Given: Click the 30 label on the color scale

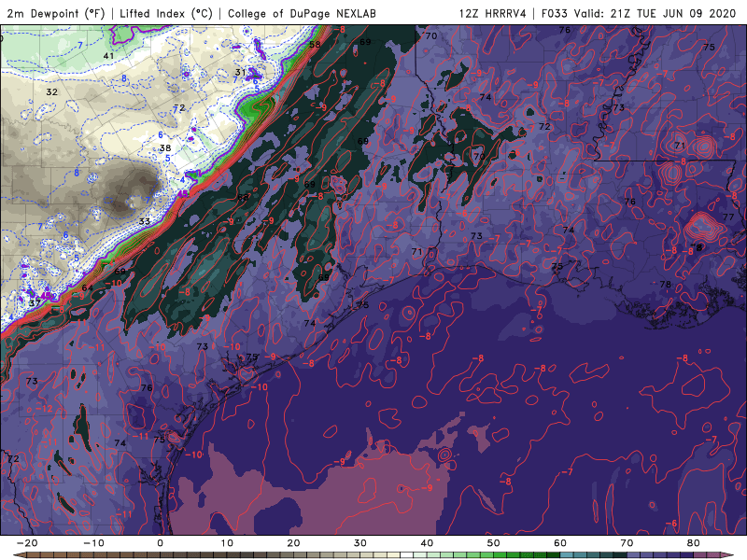Looking at the screenshot, I should [360, 543].
